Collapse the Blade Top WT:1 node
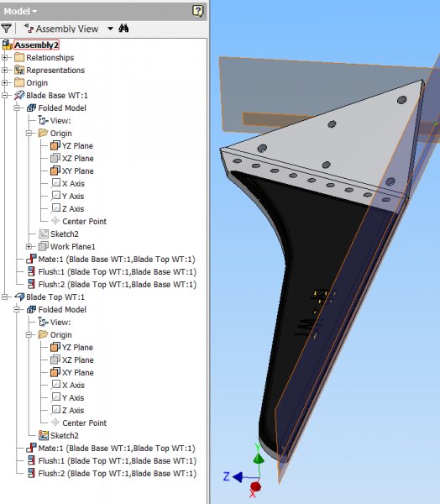This screenshot has height=504, width=440. pyautogui.click(x=5, y=297)
